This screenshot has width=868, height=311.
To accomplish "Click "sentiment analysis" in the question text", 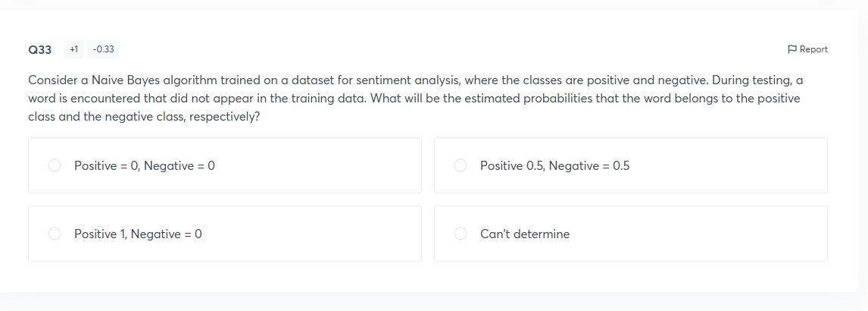I will pos(407,80).
